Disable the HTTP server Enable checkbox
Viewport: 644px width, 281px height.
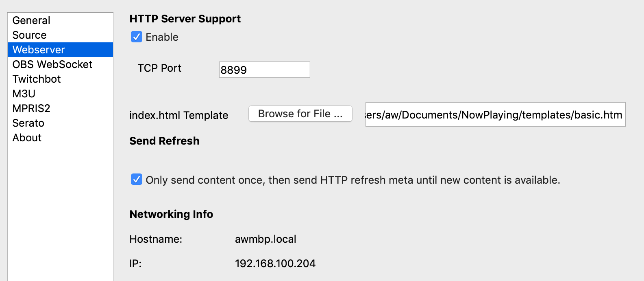(137, 37)
